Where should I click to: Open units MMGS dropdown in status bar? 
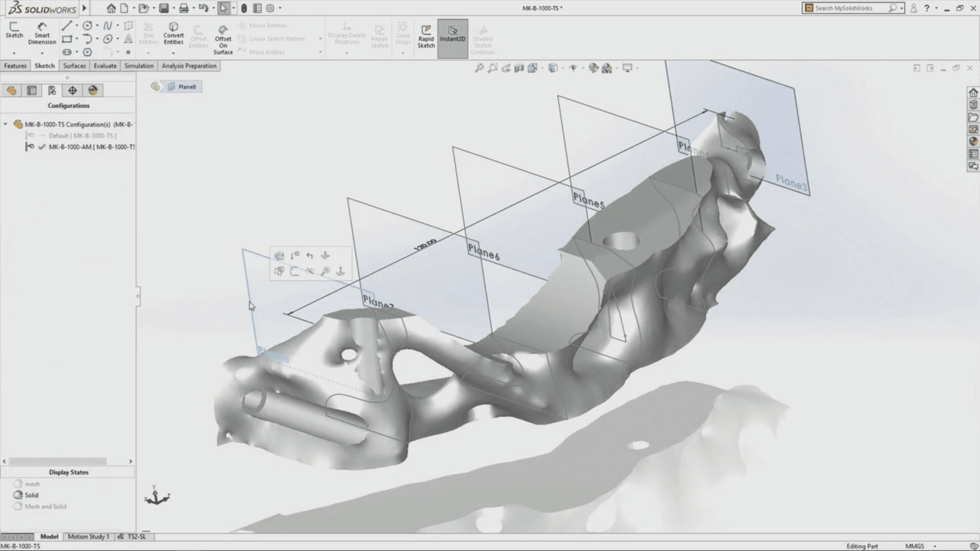(x=935, y=546)
